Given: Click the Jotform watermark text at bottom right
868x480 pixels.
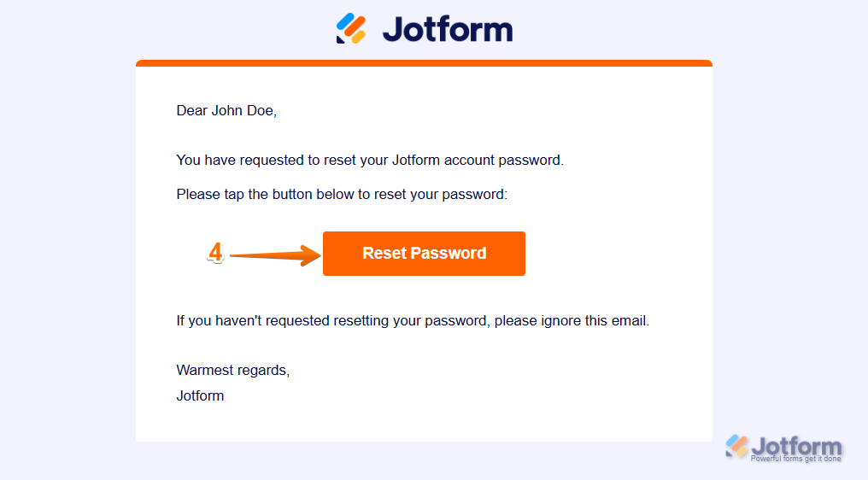Looking at the screenshot, I should 796,446.
